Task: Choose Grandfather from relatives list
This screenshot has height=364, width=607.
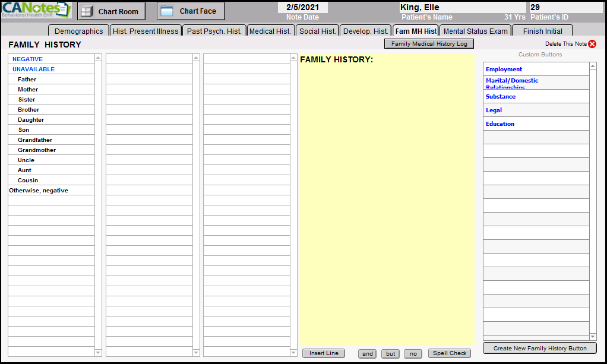Action: pos(51,140)
